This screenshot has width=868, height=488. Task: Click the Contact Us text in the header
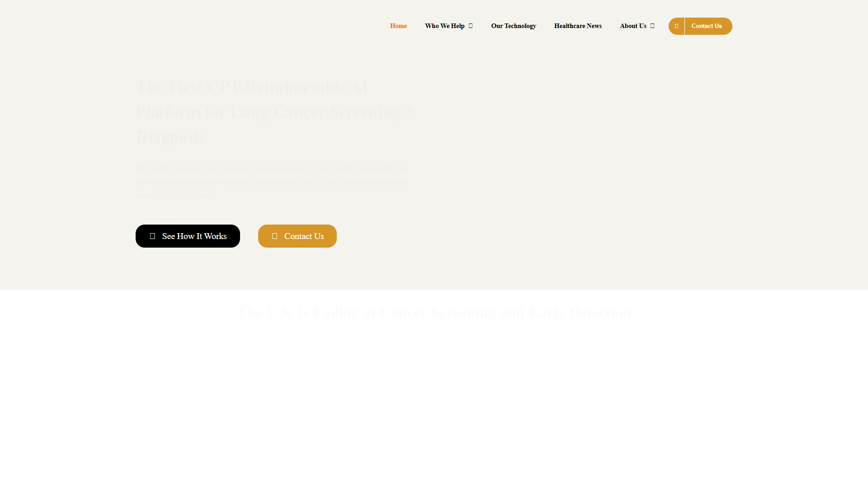[706, 26]
